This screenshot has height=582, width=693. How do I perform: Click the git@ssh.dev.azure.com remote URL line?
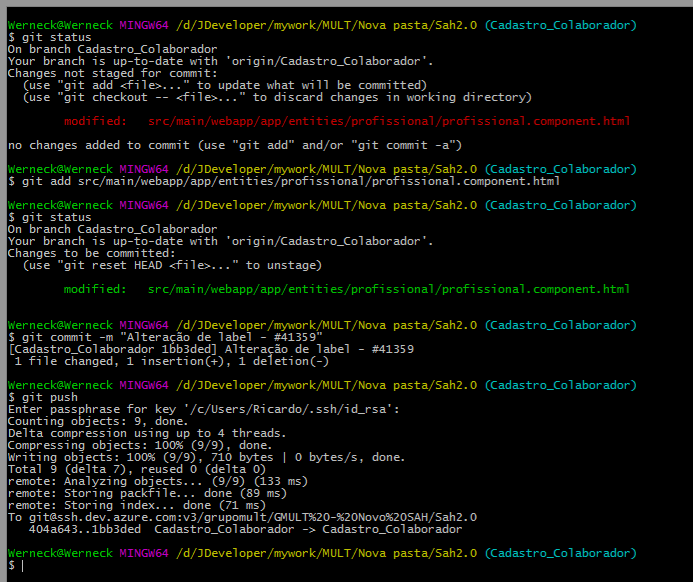tap(242, 517)
